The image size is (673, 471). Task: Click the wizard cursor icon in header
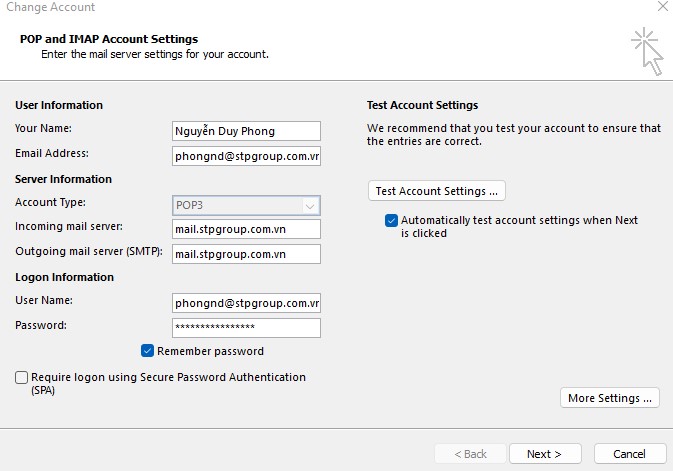(x=645, y=50)
